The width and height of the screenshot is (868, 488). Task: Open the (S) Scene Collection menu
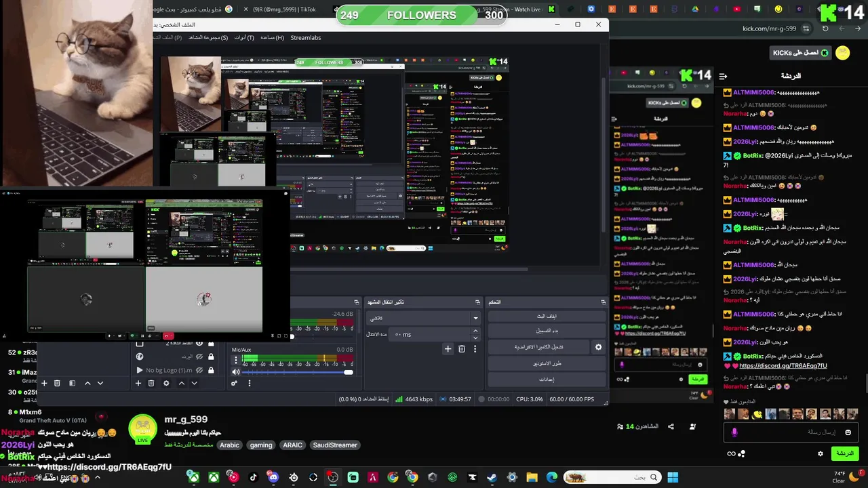208,38
